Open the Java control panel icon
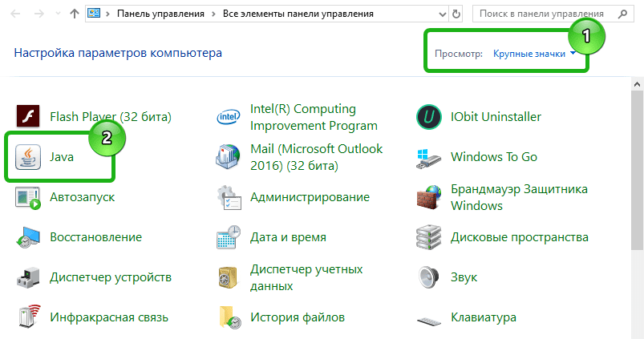644x339 pixels. (29, 157)
